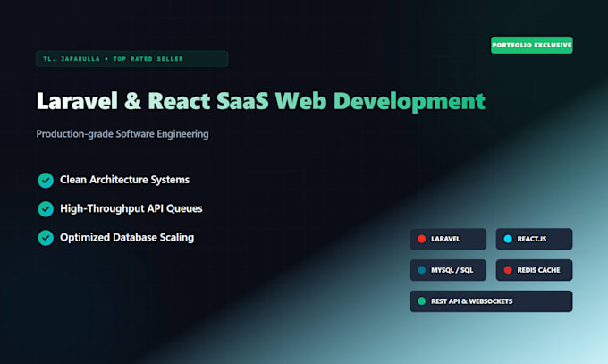This screenshot has height=364, width=608.
Task: Click the cyan dot on the REACT.JS chip
Action: pos(508,239)
